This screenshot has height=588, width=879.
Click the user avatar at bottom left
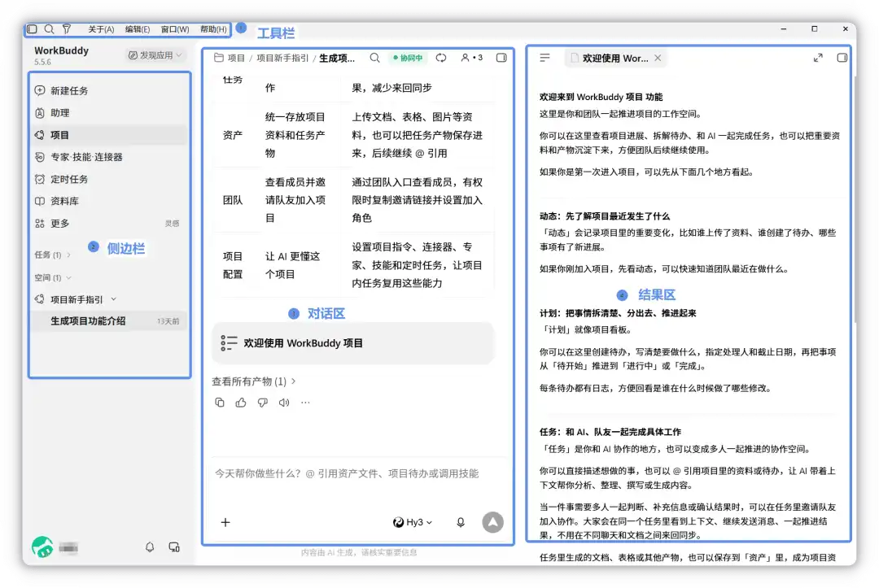[42, 547]
